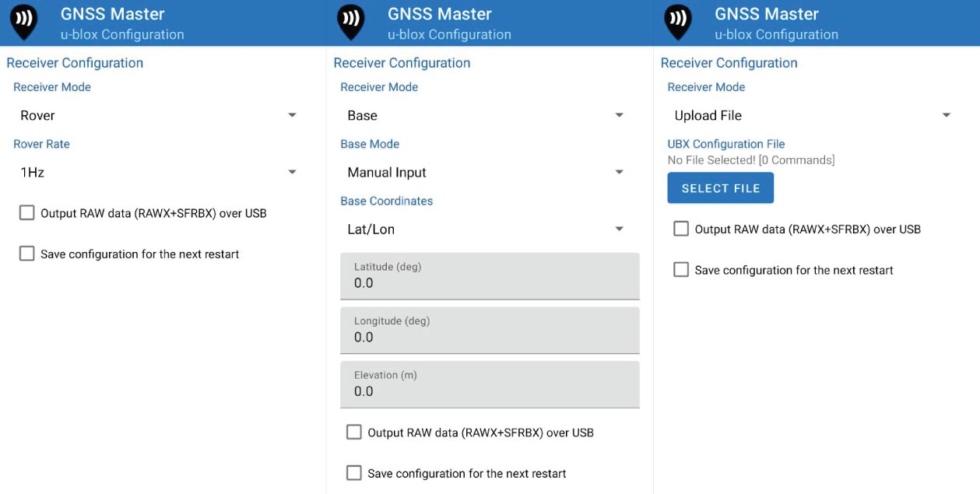Select the Elevation (m) input field
This screenshot has height=494, width=980.
490,384
